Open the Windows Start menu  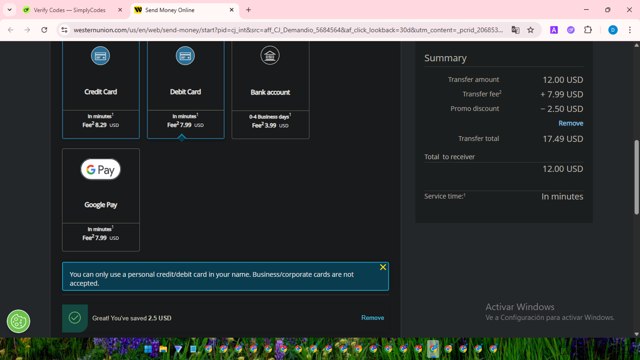148,349
